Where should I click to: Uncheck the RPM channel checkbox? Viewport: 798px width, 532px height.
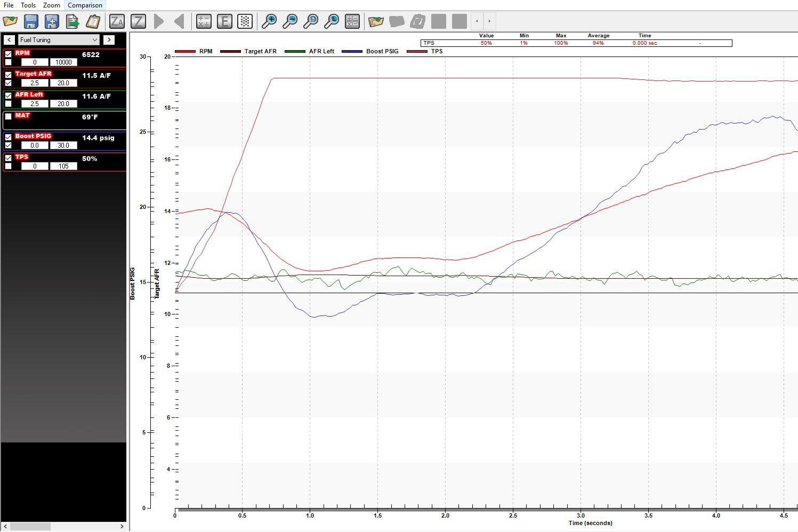(x=8, y=54)
